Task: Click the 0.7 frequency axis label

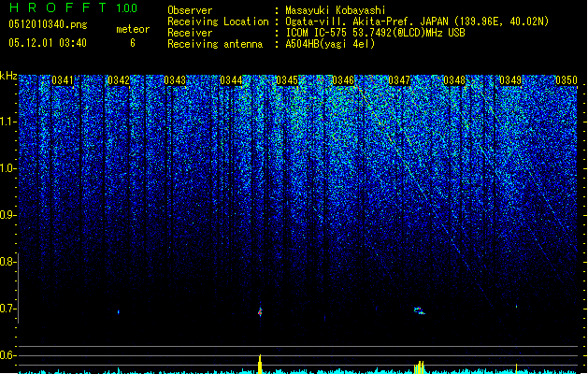Action: tap(7, 309)
